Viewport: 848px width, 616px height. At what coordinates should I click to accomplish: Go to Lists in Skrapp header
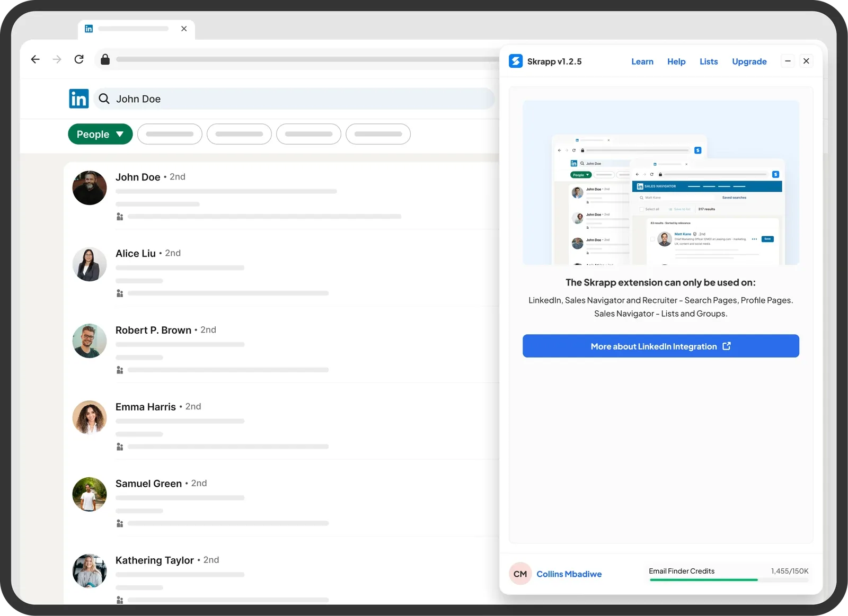[709, 61]
